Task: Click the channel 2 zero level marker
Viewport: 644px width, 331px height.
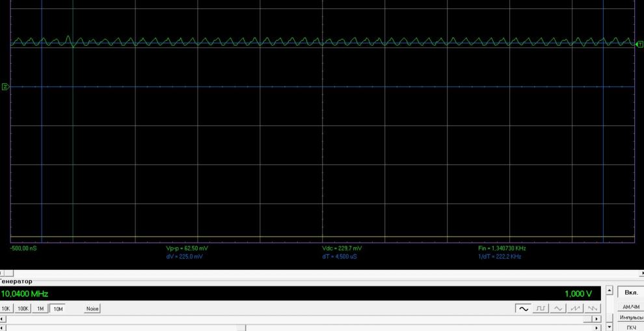Action: [x=5, y=86]
